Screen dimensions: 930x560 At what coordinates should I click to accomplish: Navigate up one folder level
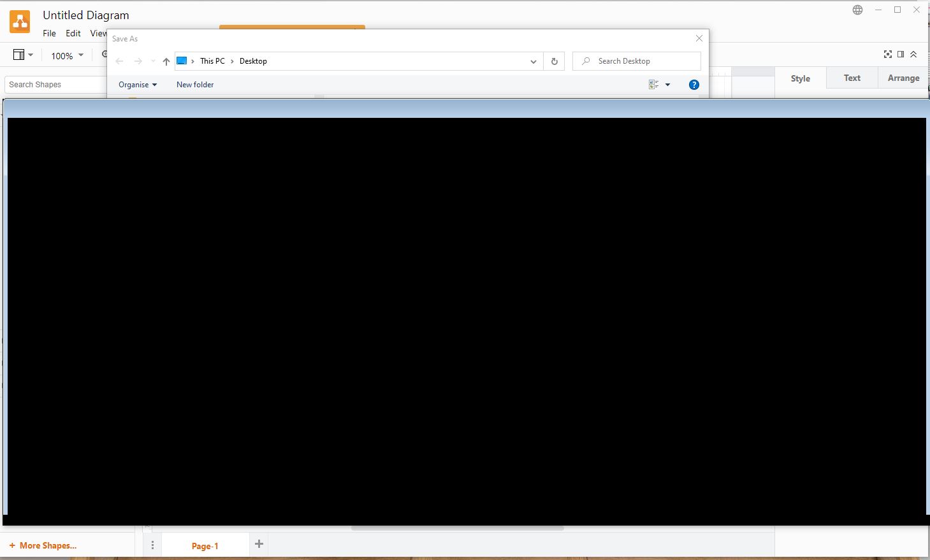[166, 61]
